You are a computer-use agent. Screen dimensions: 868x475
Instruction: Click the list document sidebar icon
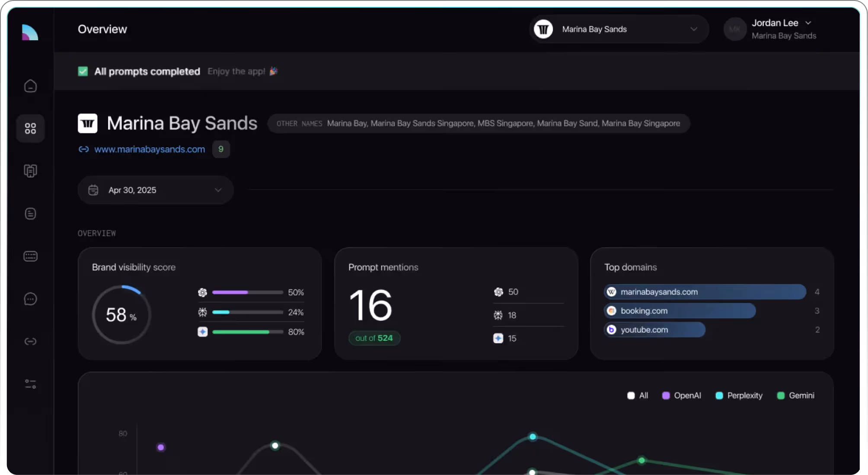click(x=30, y=213)
